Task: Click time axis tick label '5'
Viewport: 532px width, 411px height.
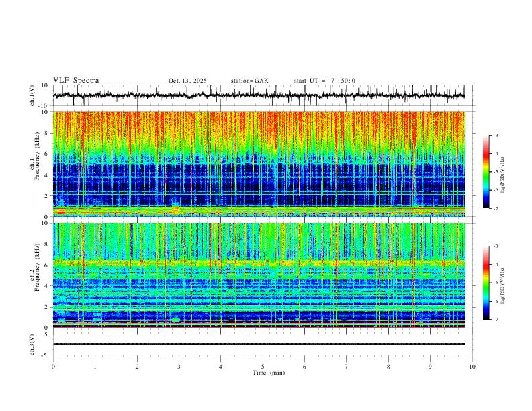Action: click(x=263, y=367)
